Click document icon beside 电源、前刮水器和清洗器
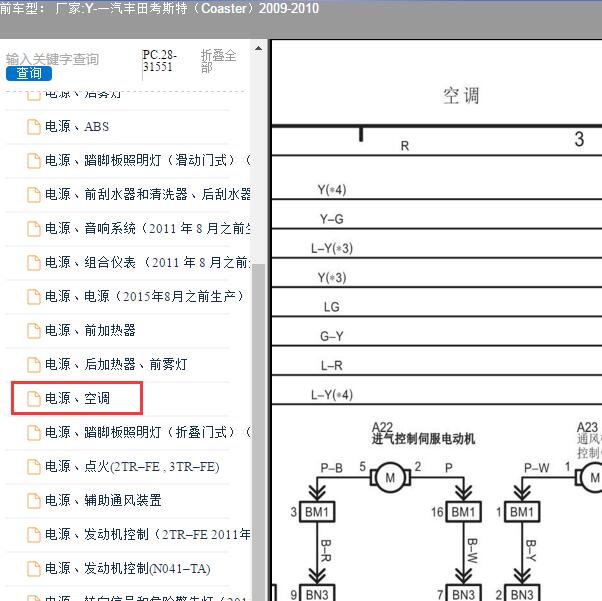The height and width of the screenshot is (601, 602). coord(34,195)
